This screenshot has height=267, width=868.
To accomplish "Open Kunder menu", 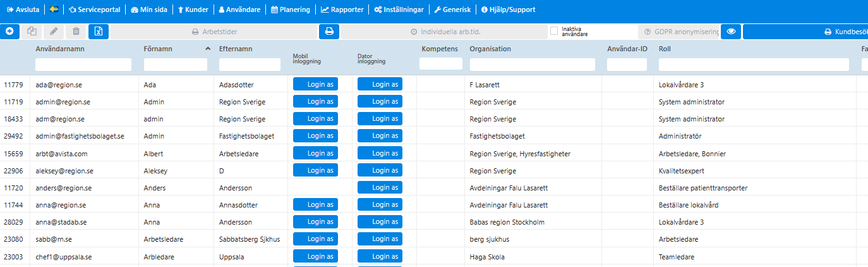I will tap(193, 9).
